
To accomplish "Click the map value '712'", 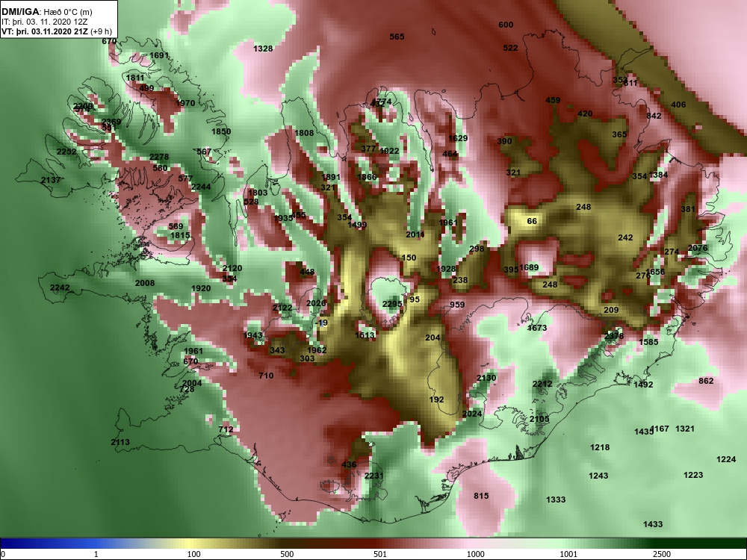I will (x=226, y=429).
